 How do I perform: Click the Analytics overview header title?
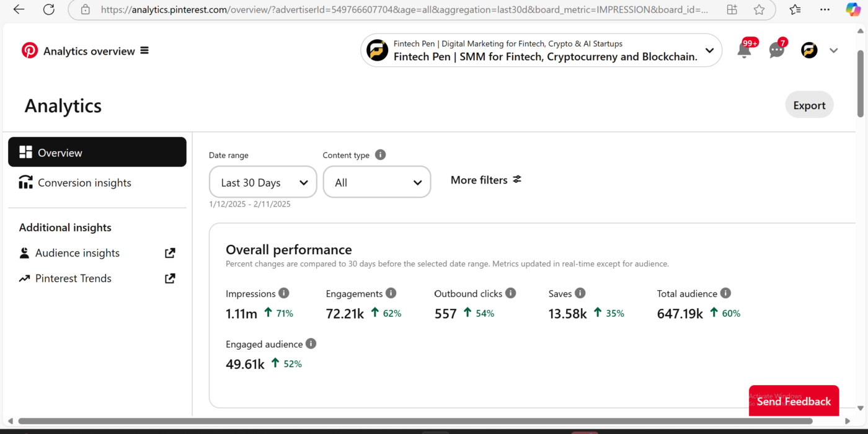(x=89, y=51)
